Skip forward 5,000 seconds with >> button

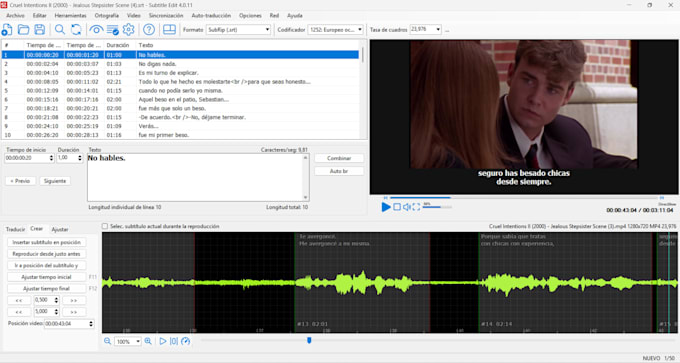pyautogui.click(x=74, y=312)
